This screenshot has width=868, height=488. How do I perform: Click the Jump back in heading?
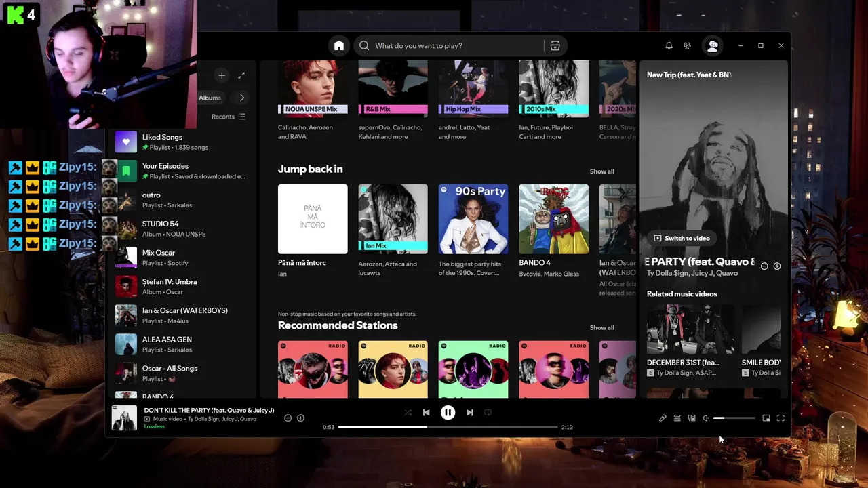point(310,169)
